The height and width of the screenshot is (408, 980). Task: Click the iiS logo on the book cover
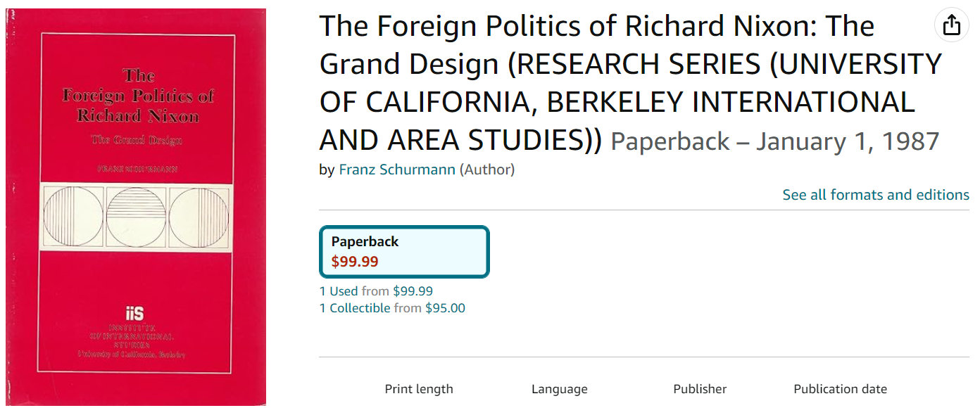tap(134, 314)
